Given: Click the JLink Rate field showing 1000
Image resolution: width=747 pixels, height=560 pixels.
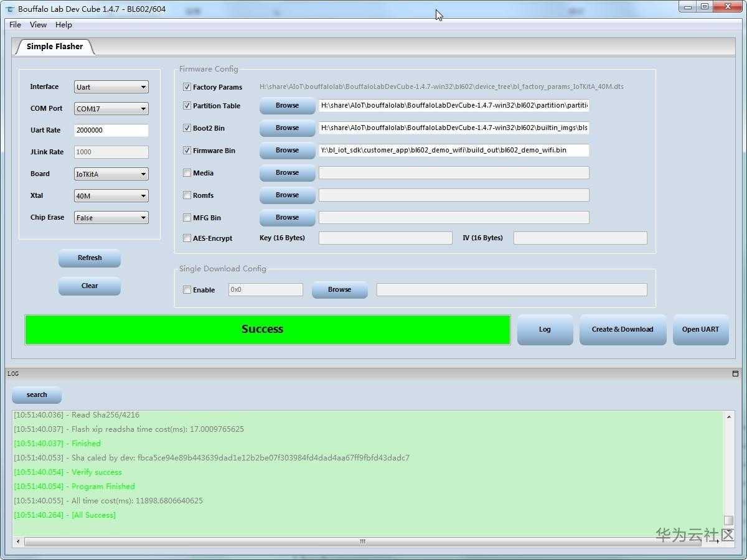Looking at the screenshot, I should (111, 152).
